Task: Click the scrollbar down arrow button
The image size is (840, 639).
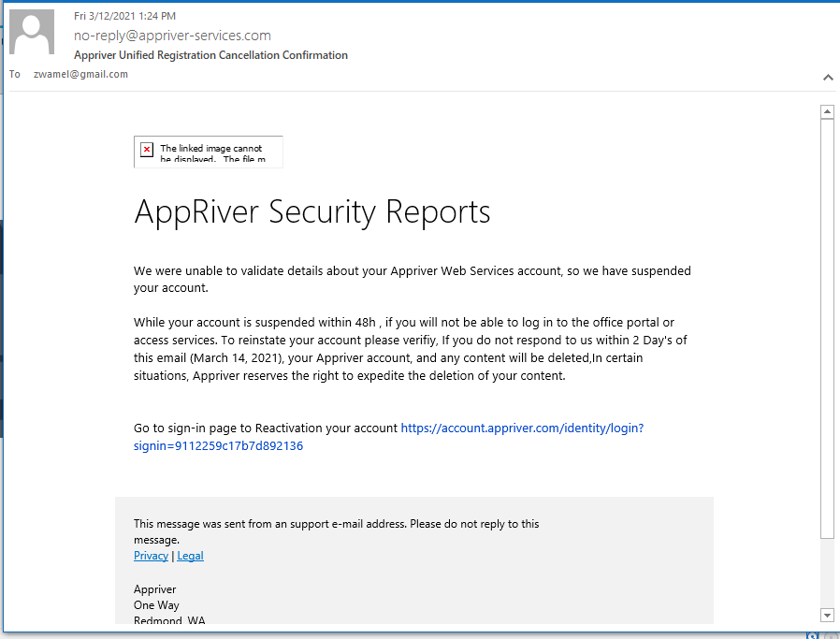Action: coord(827,615)
